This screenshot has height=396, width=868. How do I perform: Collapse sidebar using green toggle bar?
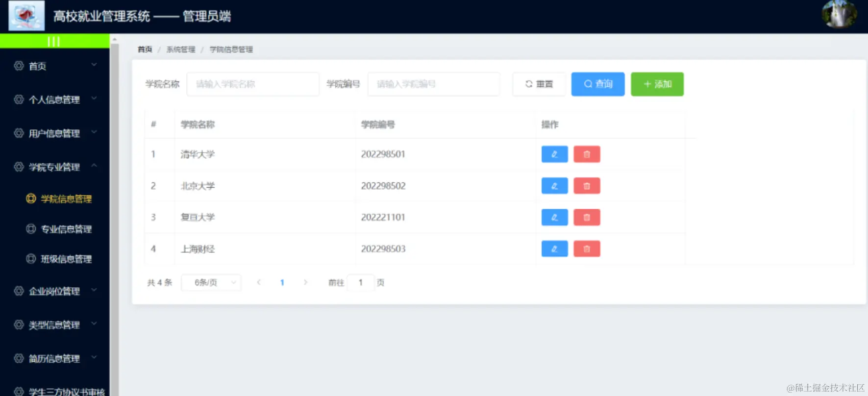point(54,42)
